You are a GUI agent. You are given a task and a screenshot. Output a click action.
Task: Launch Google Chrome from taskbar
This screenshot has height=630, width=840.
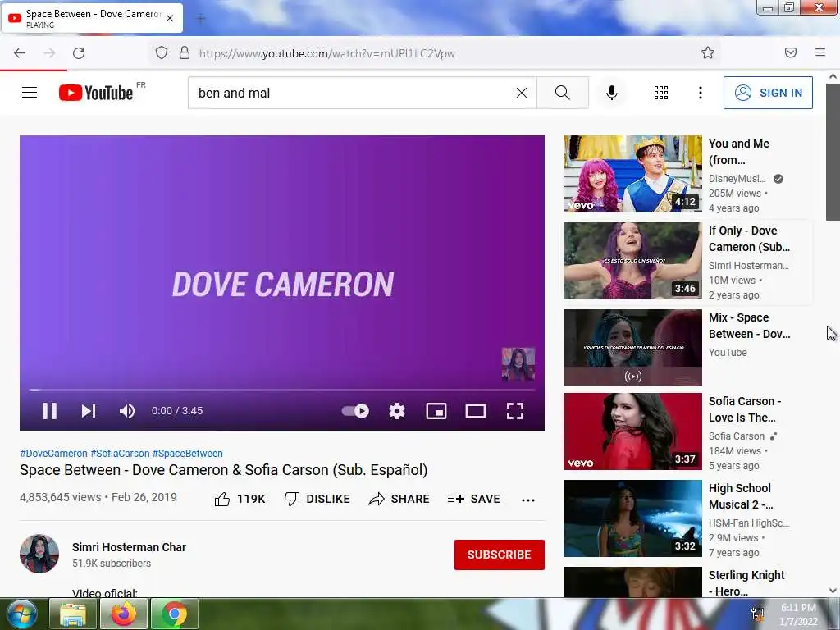[x=175, y=614]
